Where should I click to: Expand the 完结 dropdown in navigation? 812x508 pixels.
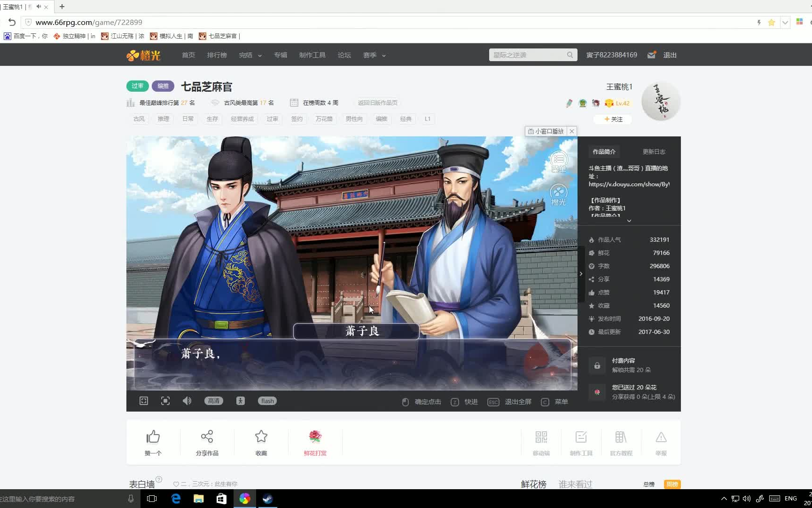point(250,55)
